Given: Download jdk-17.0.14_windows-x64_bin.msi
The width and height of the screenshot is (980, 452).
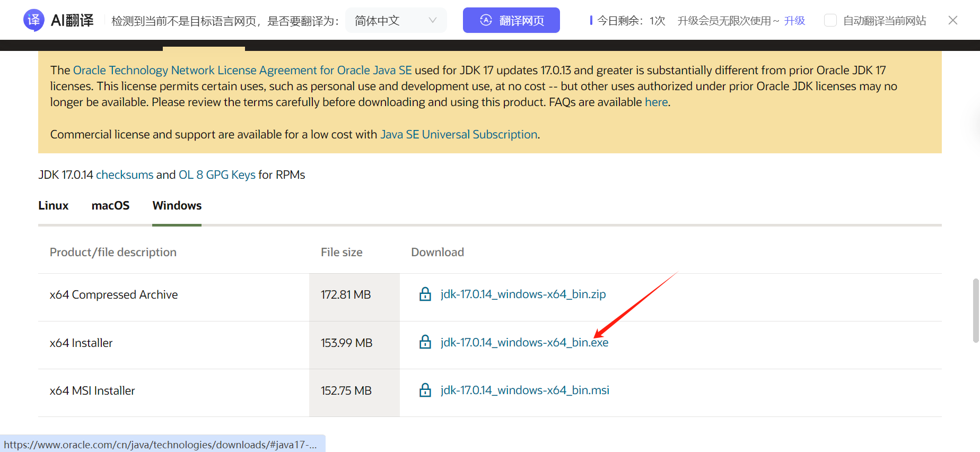Looking at the screenshot, I should point(525,390).
